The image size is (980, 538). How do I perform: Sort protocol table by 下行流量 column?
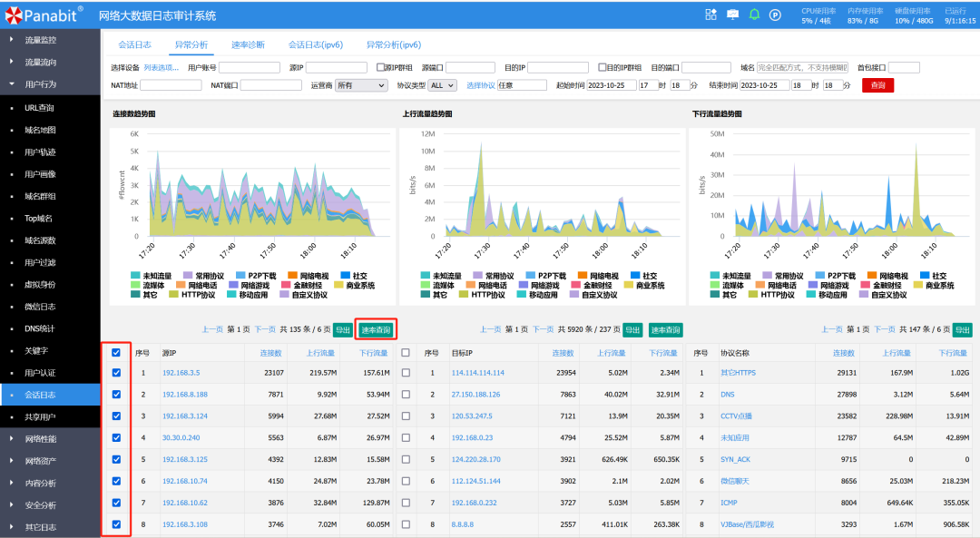click(x=953, y=353)
